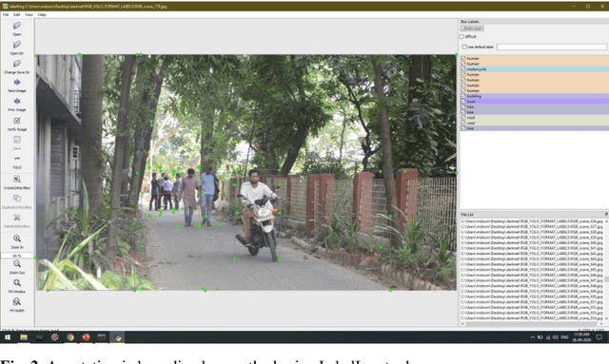The width and height of the screenshot is (609, 364).
Task: Mark the image with Verify Image
Action: pos(17,124)
